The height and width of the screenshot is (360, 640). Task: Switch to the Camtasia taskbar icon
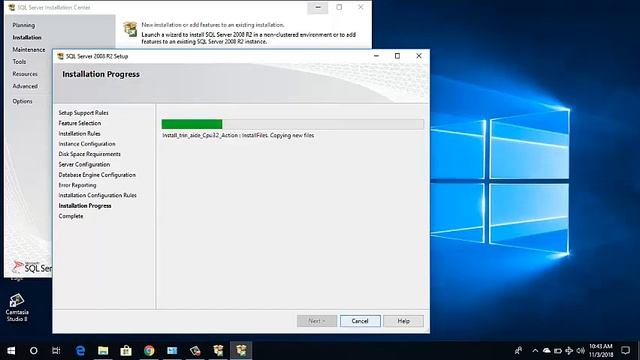(195, 350)
